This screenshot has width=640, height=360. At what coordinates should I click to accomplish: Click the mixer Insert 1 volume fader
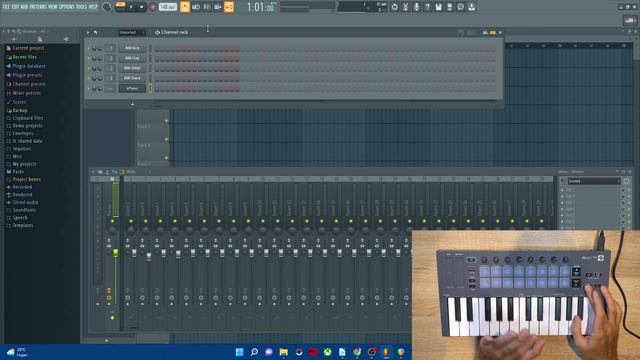(x=134, y=253)
